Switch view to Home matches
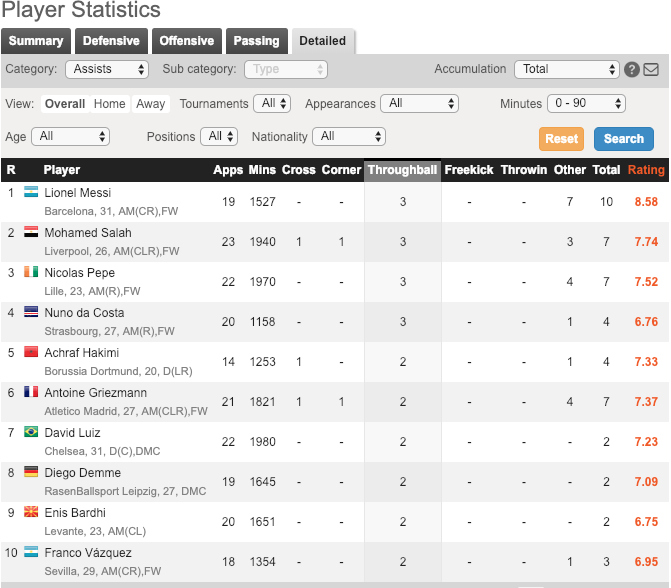The width and height of the screenshot is (671, 588). 110,104
